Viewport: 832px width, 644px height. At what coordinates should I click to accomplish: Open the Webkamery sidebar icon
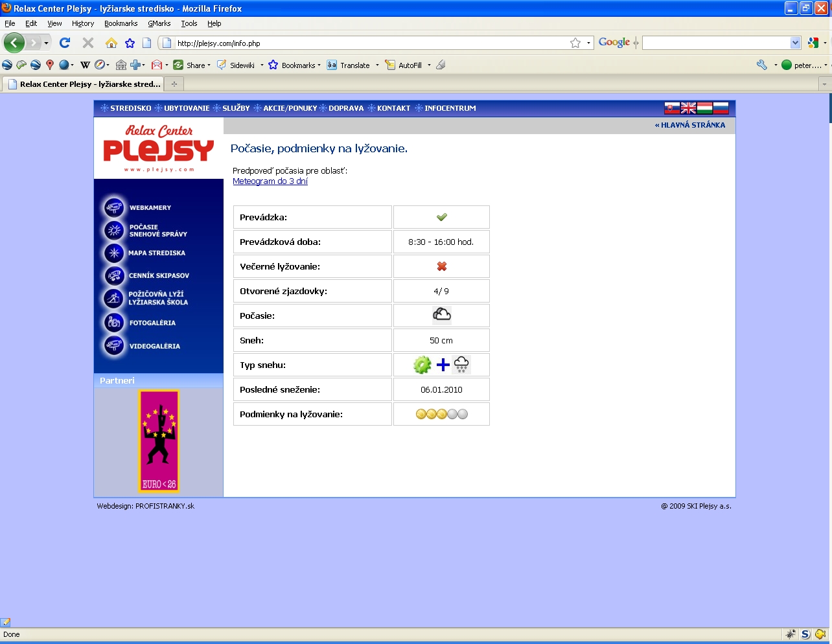click(x=114, y=207)
